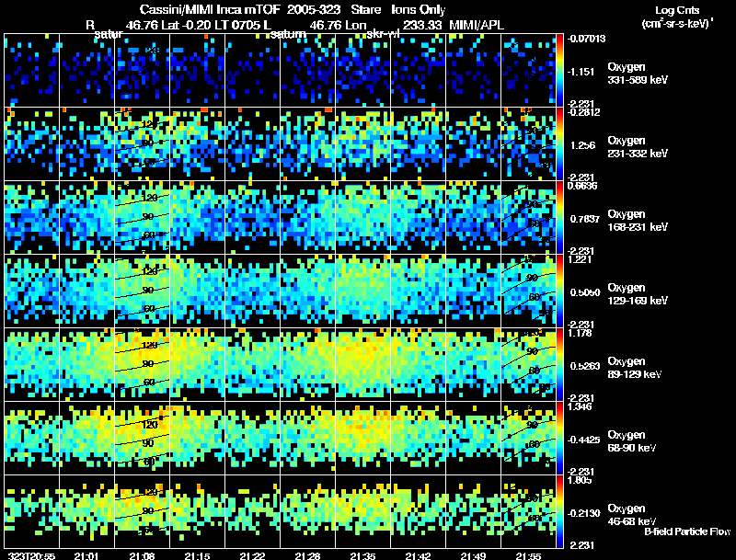Select the color bar next to Oxygen 46-68 keV

[559, 511]
